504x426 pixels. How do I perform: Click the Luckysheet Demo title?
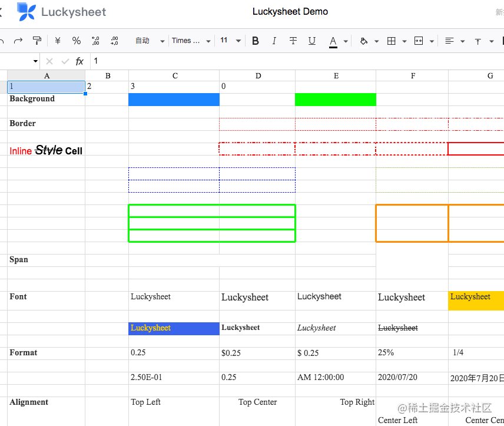tap(290, 12)
